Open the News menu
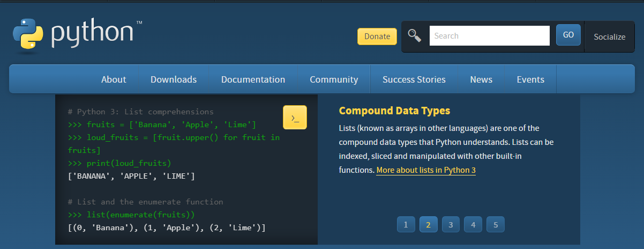The image size is (644, 249). 481,79
